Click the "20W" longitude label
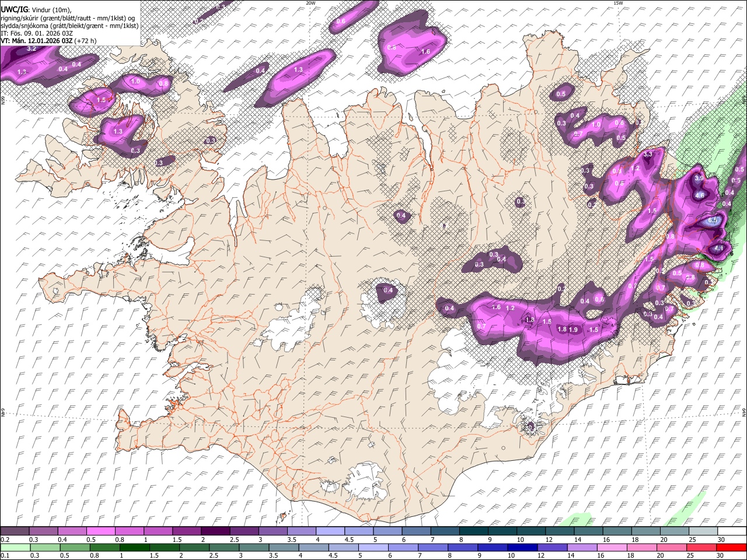The height and width of the screenshot is (560, 747). [310, 3]
